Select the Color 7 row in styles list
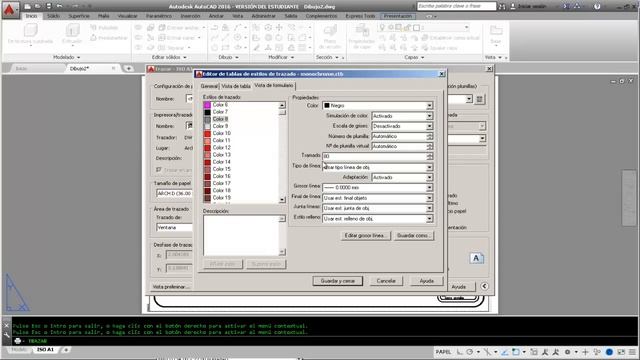The width and height of the screenshot is (640, 360). click(x=241, y=112)
